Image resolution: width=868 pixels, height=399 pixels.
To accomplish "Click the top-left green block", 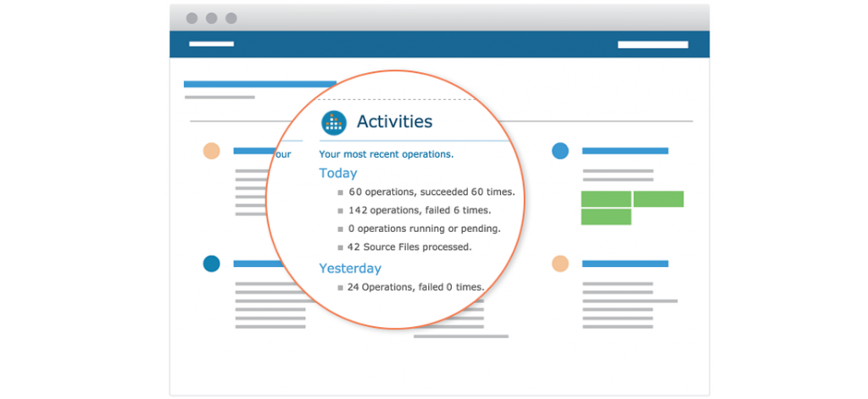I will 606,199.
